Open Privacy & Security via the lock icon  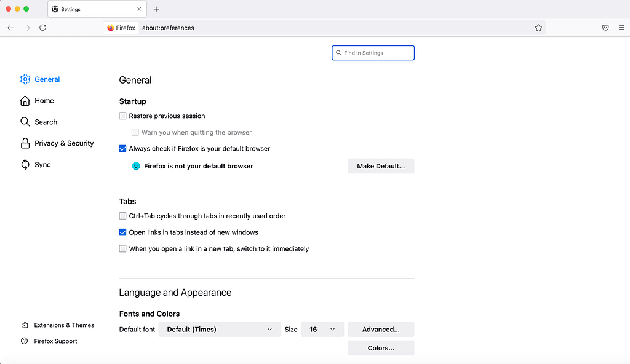click(25, 143)
